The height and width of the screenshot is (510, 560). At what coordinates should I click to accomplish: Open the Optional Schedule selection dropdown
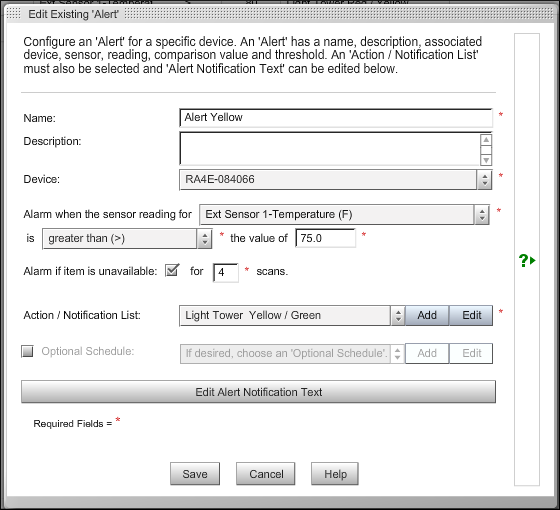coord(292,354)
